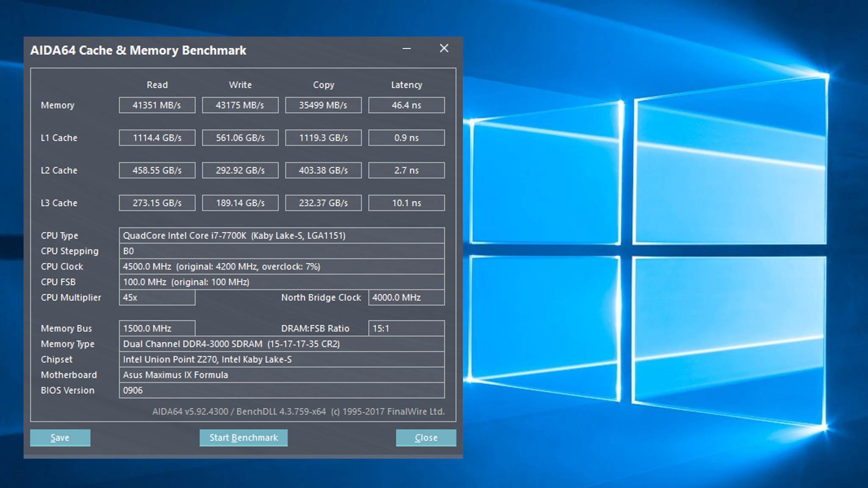
Task: Click the Memory Type label
Action: 67,344
